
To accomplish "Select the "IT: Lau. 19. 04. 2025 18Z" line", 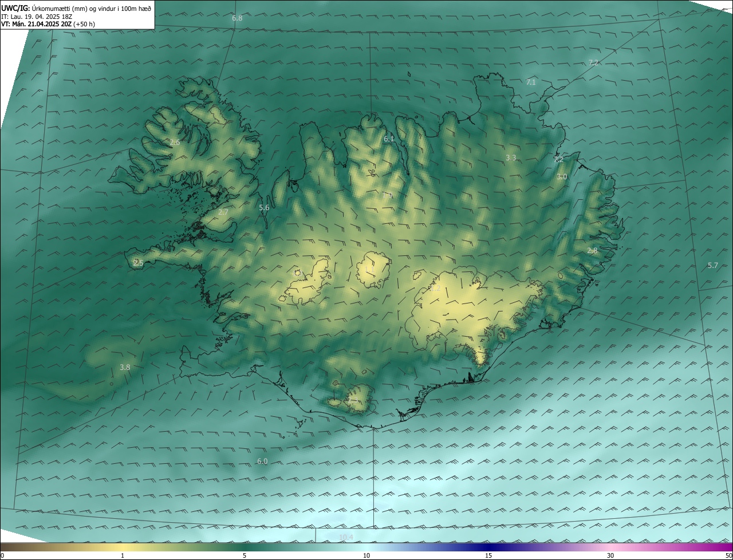I will [37, 16].
